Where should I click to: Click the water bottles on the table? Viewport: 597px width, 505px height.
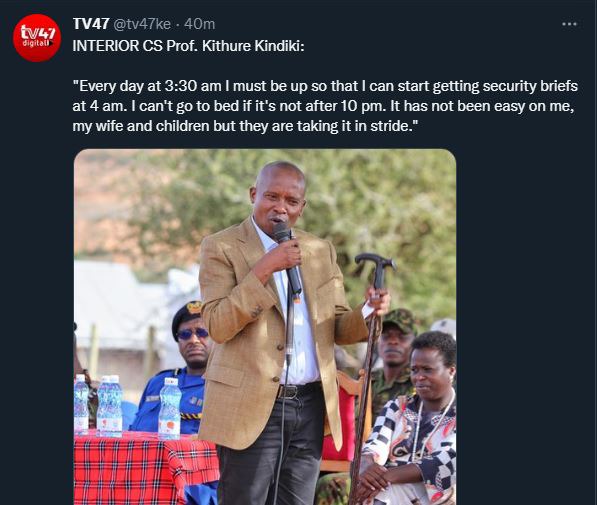click(126, 406)
